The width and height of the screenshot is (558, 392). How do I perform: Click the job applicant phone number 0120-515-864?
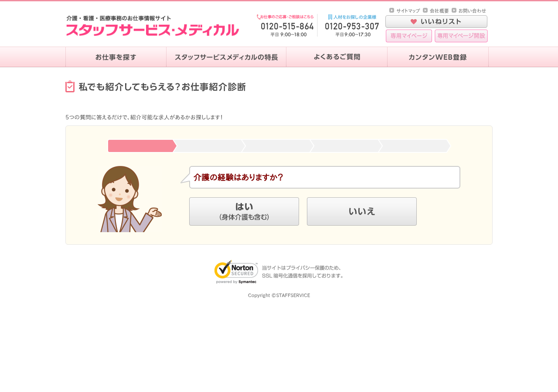287,26
